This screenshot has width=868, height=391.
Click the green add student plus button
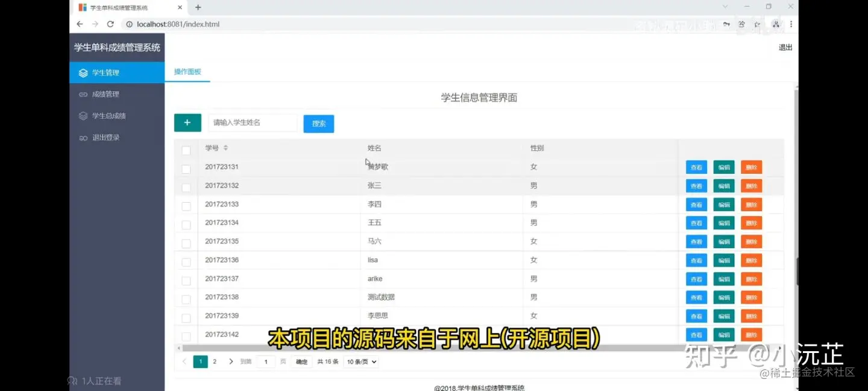coord(187,122)
